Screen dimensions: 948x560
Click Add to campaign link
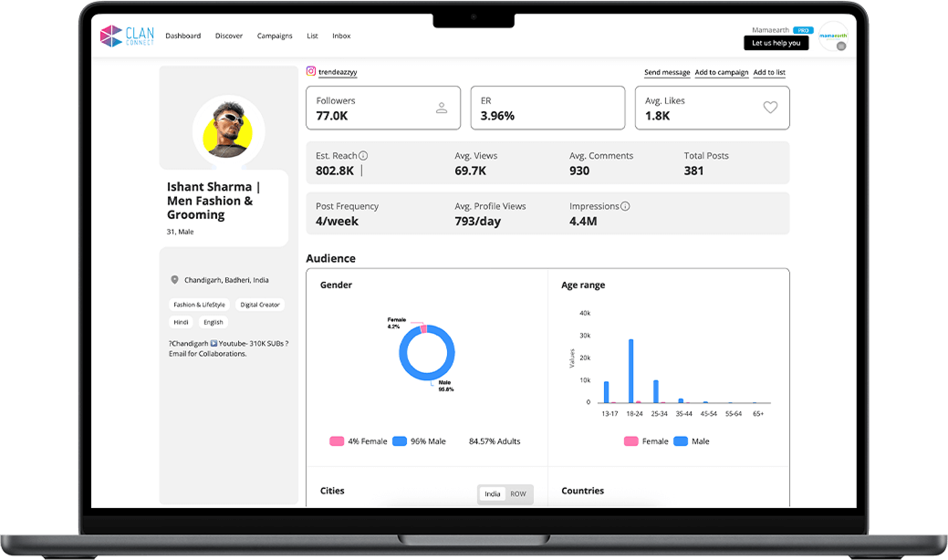(x=722, y=72)
